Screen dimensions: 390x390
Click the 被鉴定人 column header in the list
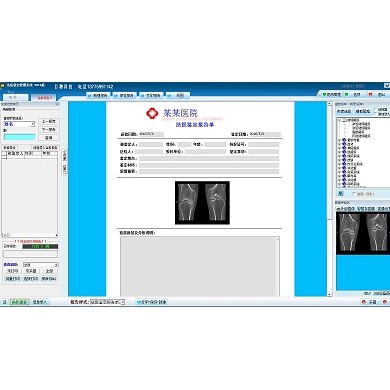(x=15, y=153)
